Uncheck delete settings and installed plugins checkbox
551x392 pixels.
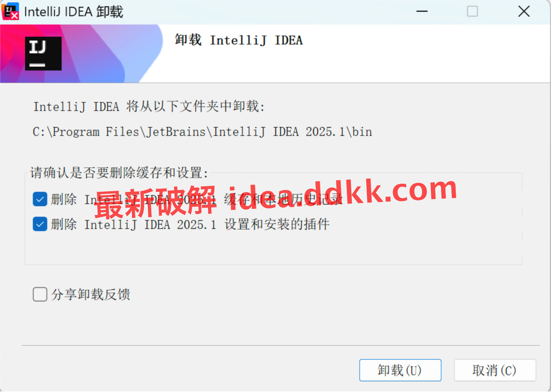point(40,224)
